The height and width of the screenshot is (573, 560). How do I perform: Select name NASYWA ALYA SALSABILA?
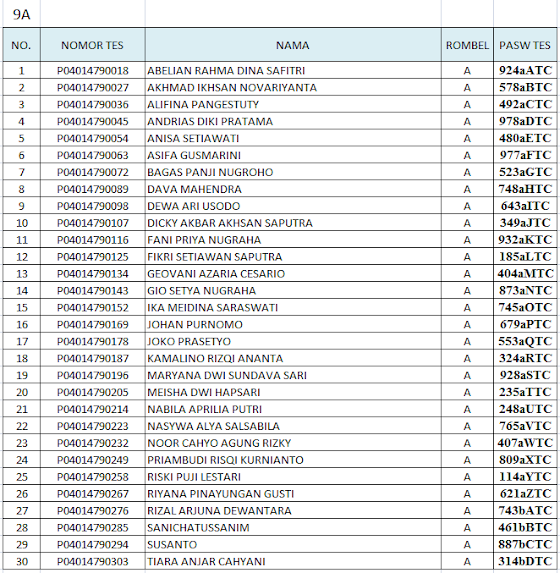tap(213, 426)
